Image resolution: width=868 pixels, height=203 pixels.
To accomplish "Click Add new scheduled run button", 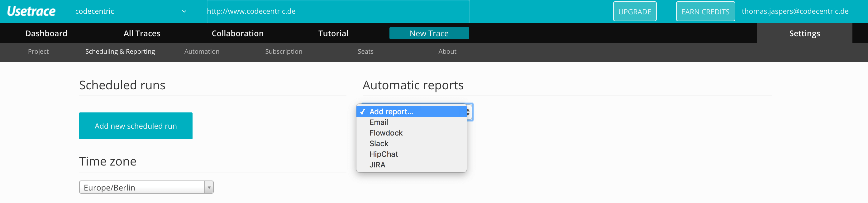I will tap(136, 126).
